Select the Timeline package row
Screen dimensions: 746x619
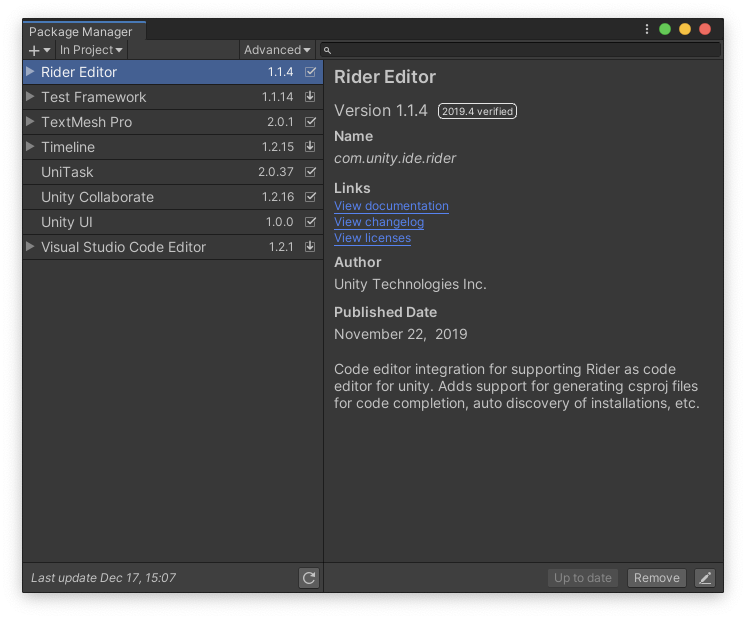pos(173,147)
